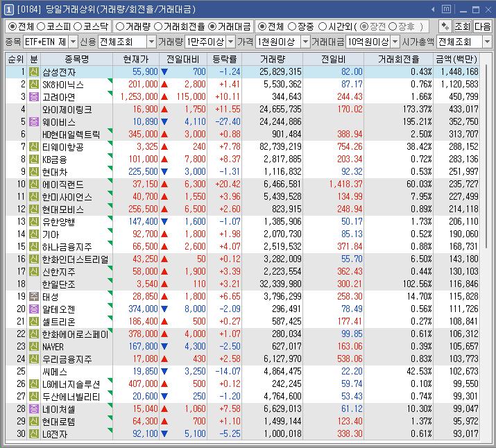Click the 주 badge on 태성 row
This screenshot has height=448, width=496.
[x=34, y=297]
